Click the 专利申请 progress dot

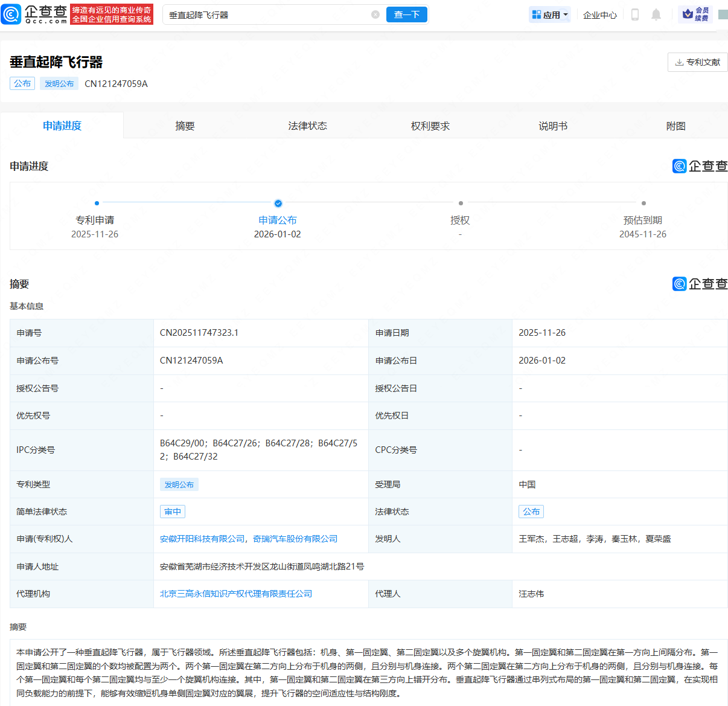click(x=97, y=204)
